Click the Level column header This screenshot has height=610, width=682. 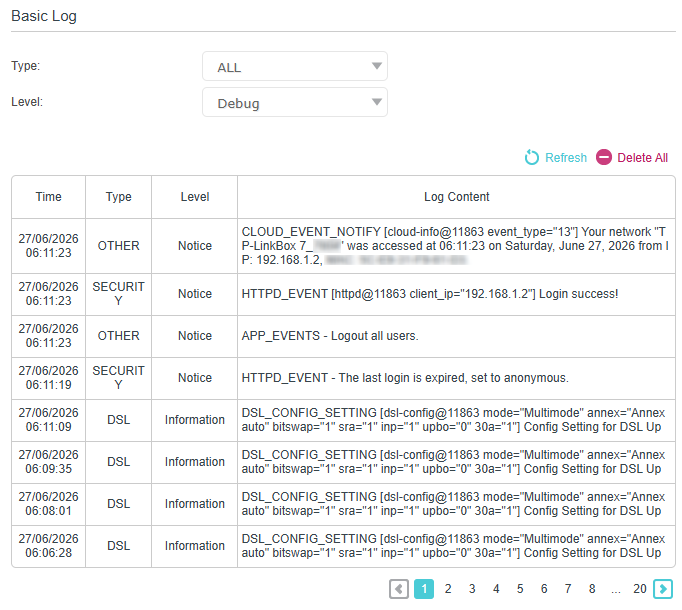click(x=195, y=197)
